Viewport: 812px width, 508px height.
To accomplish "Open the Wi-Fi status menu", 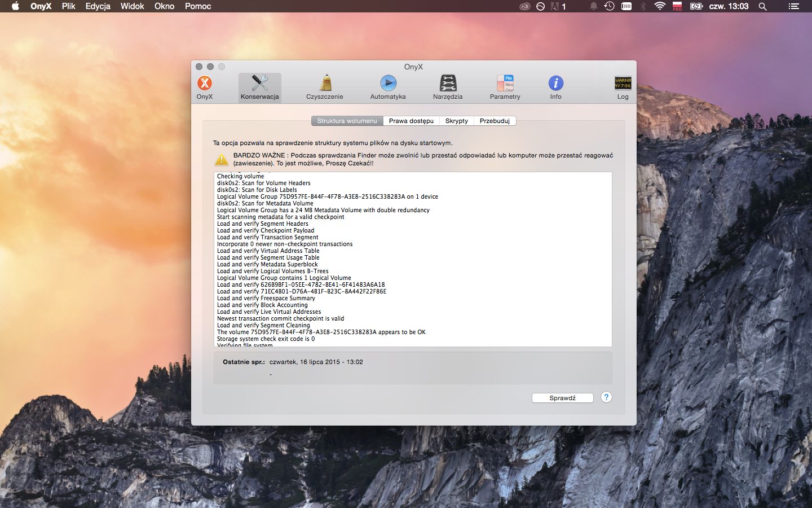I will pos(660,6).
